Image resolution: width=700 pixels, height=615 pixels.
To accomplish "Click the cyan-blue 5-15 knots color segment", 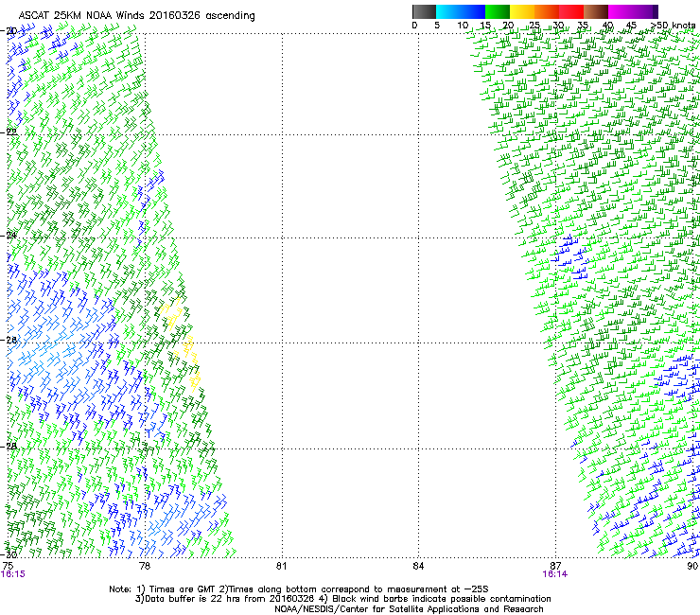I will 461,11.
